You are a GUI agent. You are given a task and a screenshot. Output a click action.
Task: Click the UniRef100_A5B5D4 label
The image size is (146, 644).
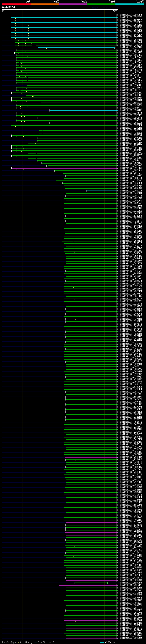[x=131, y=67]
